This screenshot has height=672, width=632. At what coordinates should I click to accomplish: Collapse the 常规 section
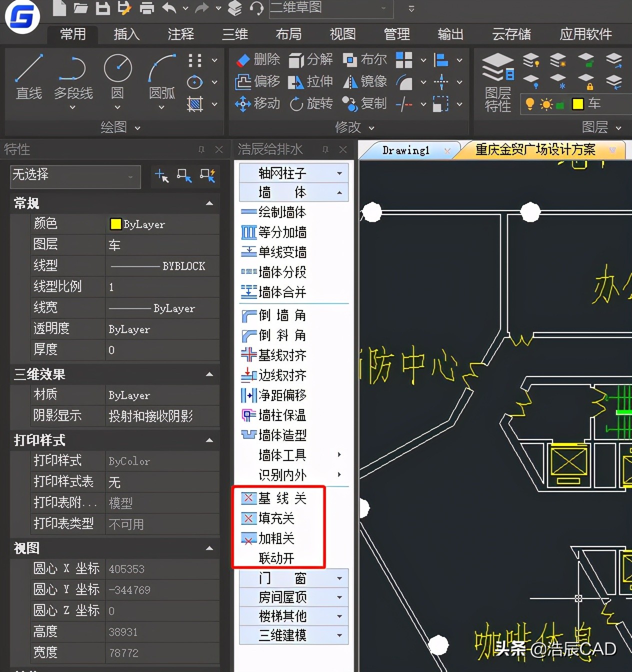209,203
